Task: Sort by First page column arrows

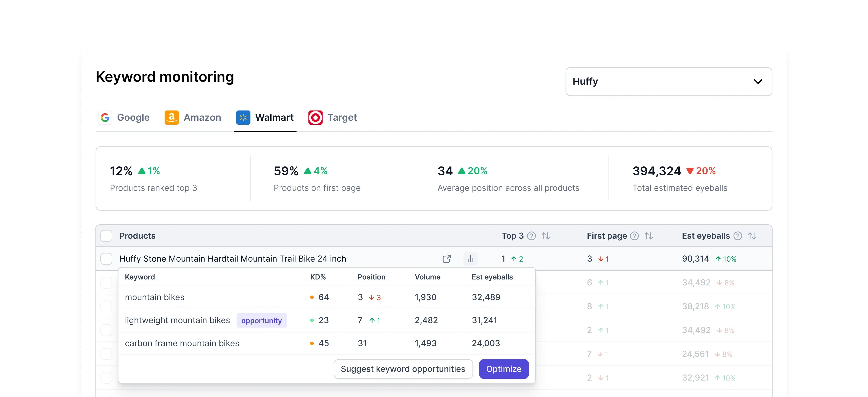Action: click(x=649, y=236)
